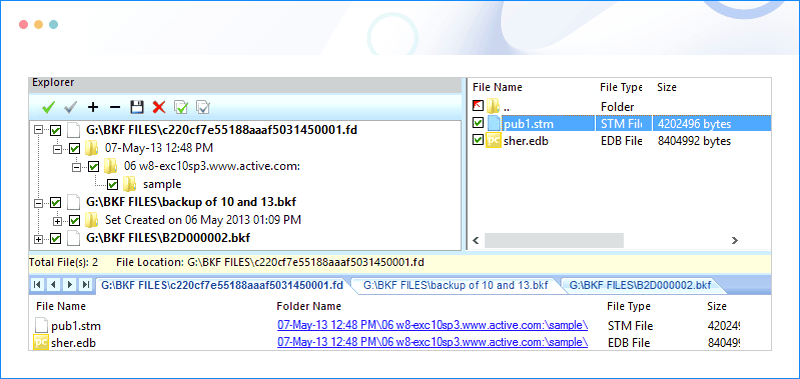Click the folder icon for Set Created on 06 May 2013
This screenshot has width=800, height=379.
tap(91, 220)
